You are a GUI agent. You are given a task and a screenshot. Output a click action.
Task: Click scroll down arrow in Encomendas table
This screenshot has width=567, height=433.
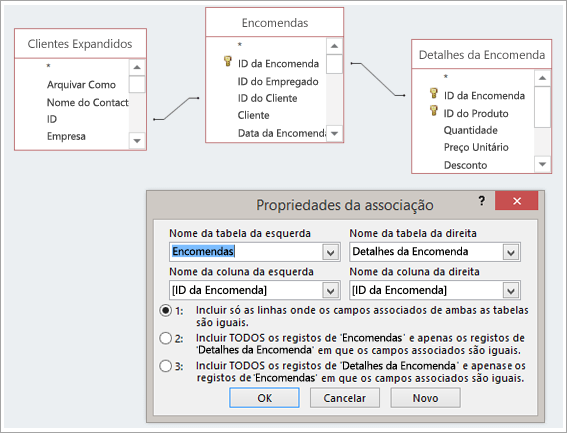tap(334, 133)
